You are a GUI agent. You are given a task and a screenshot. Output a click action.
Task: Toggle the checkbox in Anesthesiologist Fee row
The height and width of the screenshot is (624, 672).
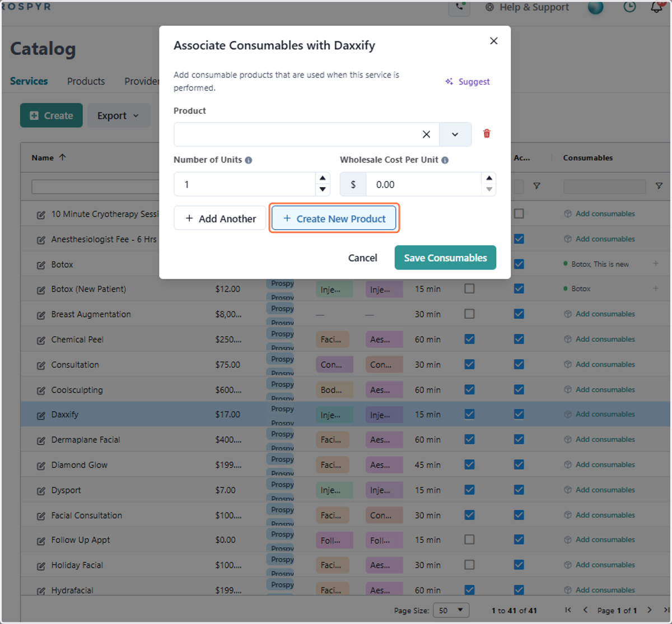(x=519, y=239)
